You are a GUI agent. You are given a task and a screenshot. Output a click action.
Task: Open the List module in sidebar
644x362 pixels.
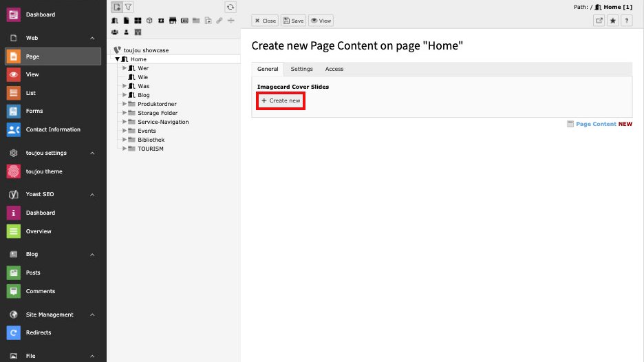30,93
